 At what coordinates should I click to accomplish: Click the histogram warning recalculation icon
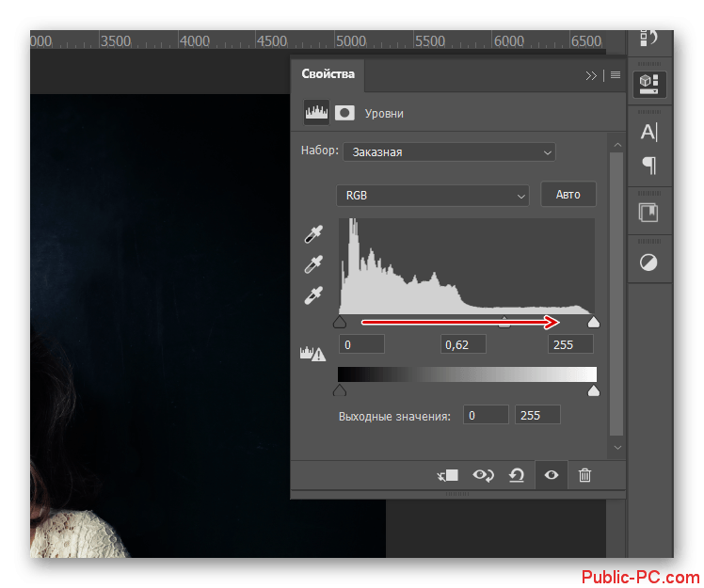(x=312, y=354)
